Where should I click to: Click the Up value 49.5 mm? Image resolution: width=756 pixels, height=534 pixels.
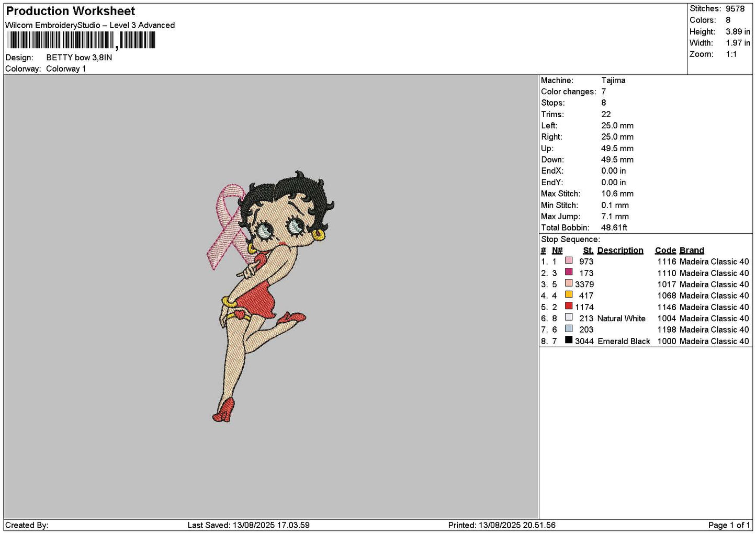617,149
